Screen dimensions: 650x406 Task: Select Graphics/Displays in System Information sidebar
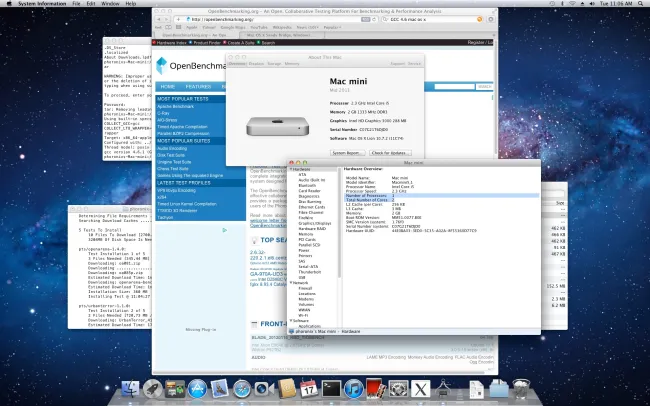point(315,223)
